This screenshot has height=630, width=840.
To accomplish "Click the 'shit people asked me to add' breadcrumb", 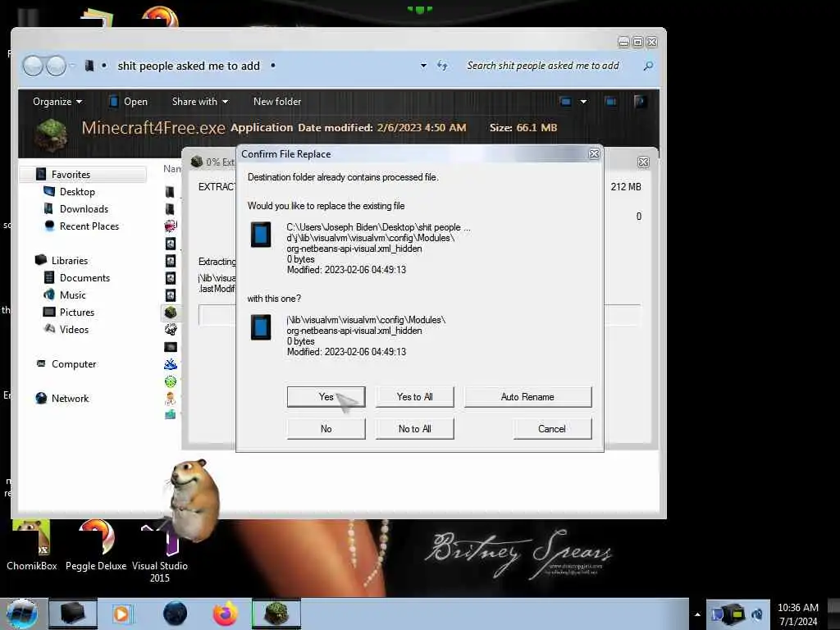I will click(x=189, y=66).
